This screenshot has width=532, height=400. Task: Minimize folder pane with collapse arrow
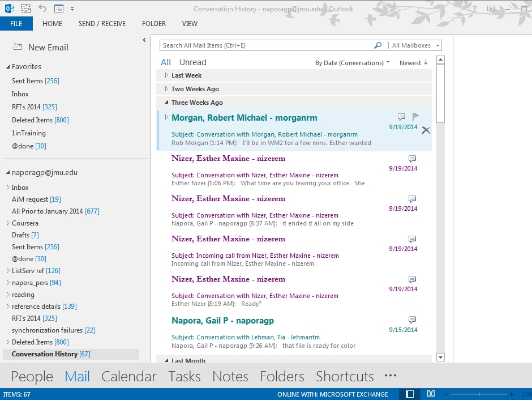point(144,40)
